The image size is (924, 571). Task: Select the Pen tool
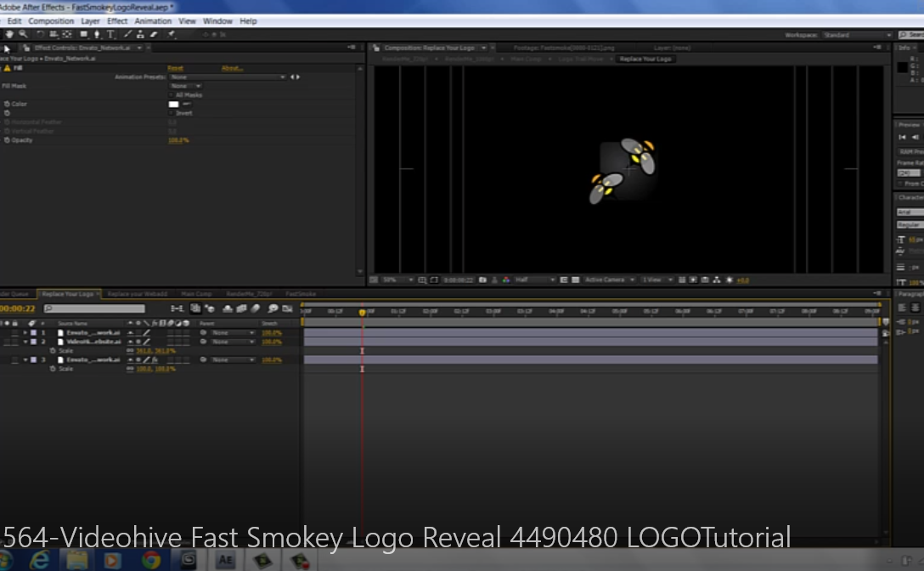[x=97, y=34]
